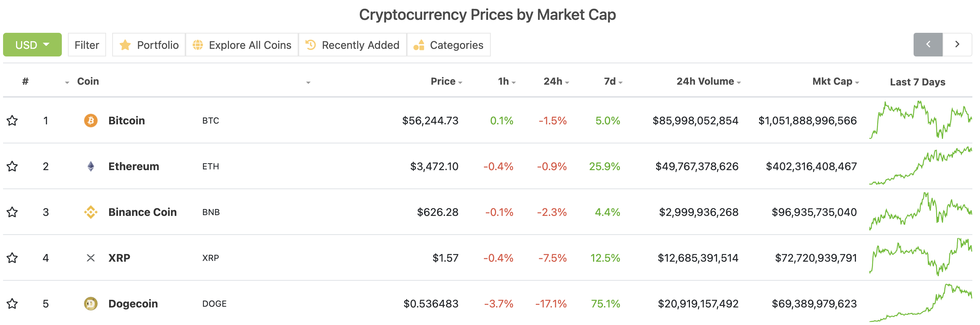Click the Bitcoin coin logo icon
980x325 pixels.
[90, 121]
